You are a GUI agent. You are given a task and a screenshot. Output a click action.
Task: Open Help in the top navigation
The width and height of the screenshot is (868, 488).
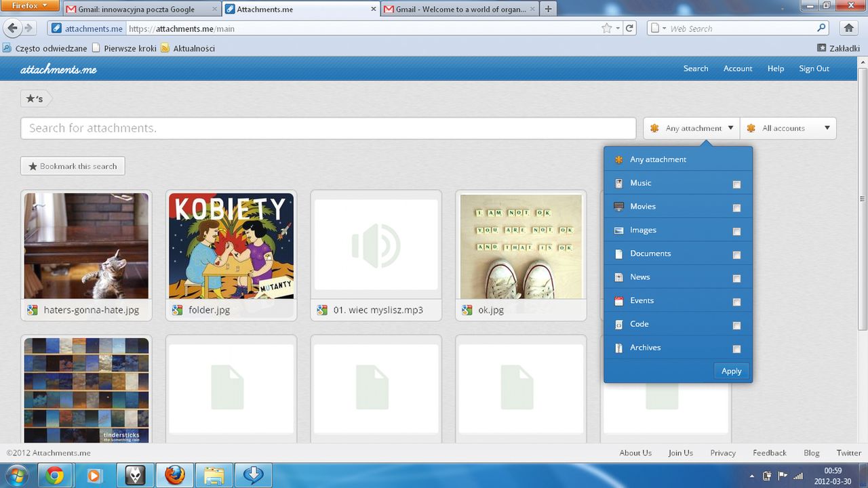pos(776,68)
